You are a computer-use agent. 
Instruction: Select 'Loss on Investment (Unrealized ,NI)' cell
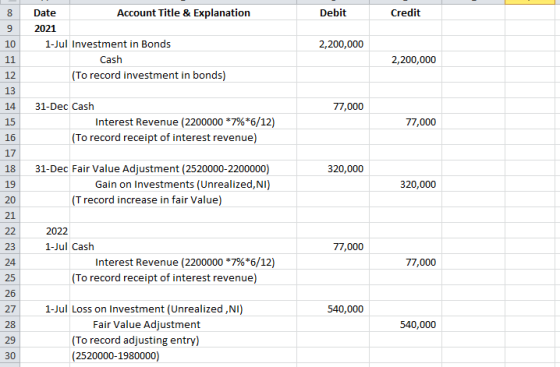pyautogui.click(x=183, y=309)
